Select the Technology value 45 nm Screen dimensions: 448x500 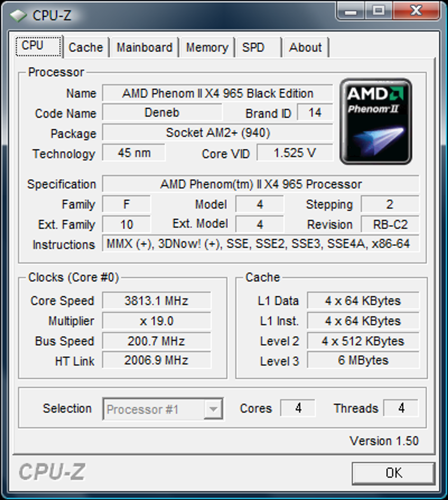tap(134, 153)
